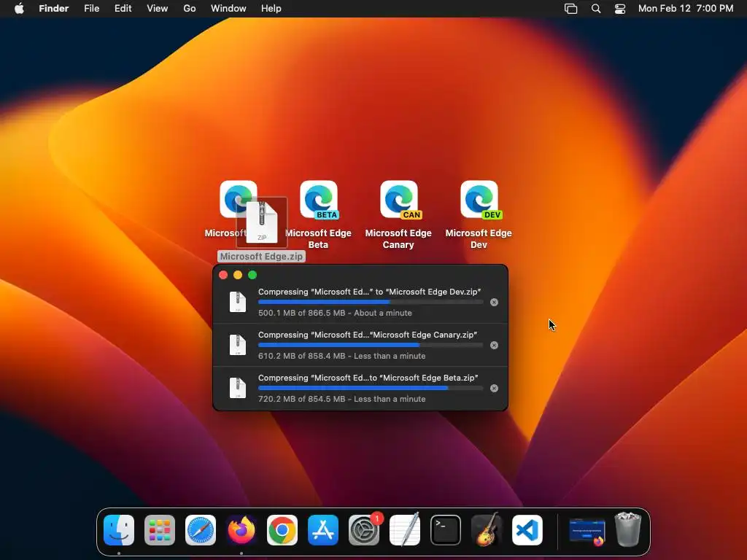Open the Finder menu in menu bar
The image size is (747, 560).
tap(54, 9)
